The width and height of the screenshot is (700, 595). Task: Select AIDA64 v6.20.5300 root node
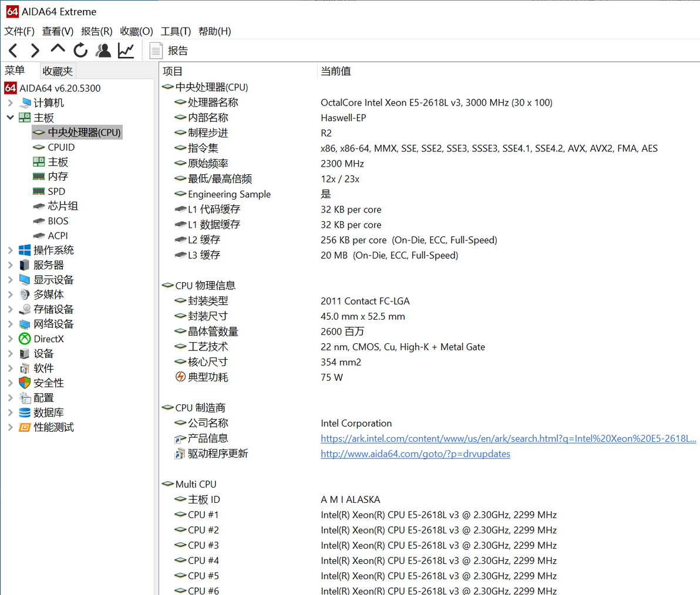pos(52,88)
